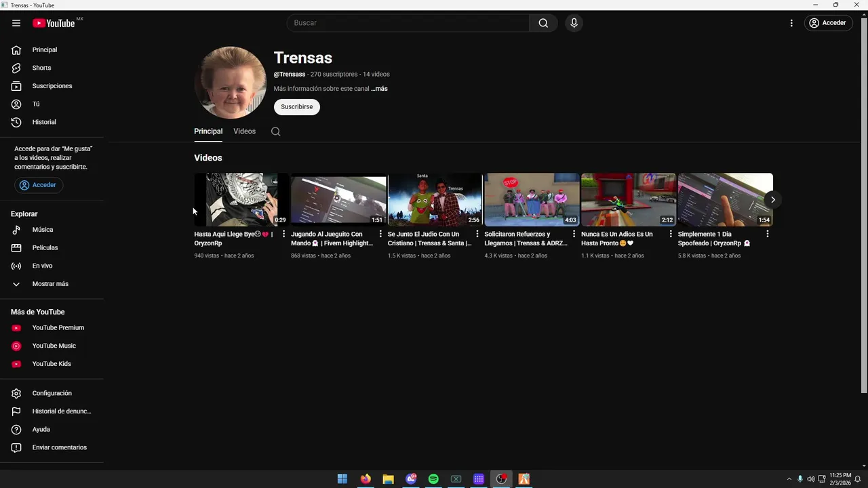Open video title Se Junto El Judio
This screenshot has height=488, width=868.
coord(429,239)
